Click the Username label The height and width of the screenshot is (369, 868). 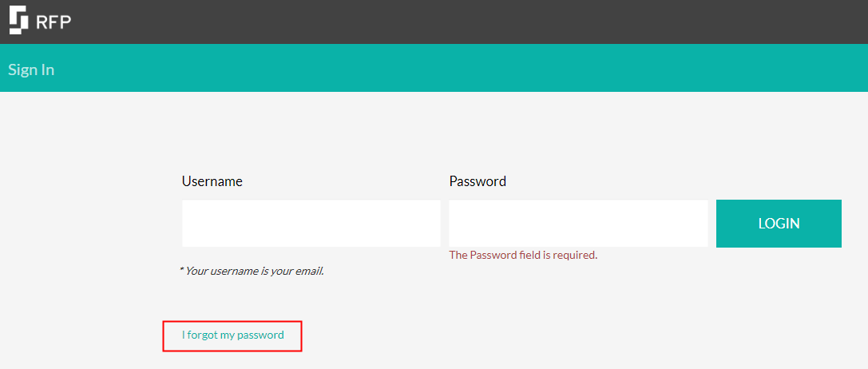tap(212, 181)
